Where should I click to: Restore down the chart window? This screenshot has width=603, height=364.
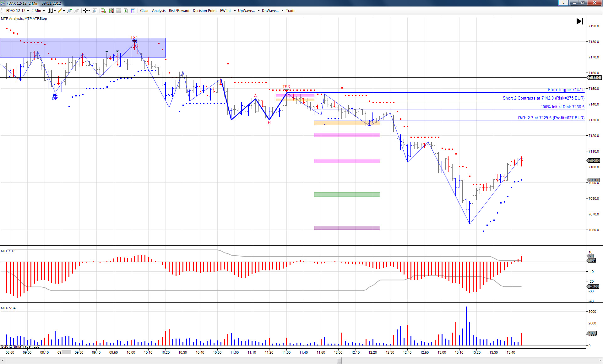pyautogui.click(x=582, y=3)
